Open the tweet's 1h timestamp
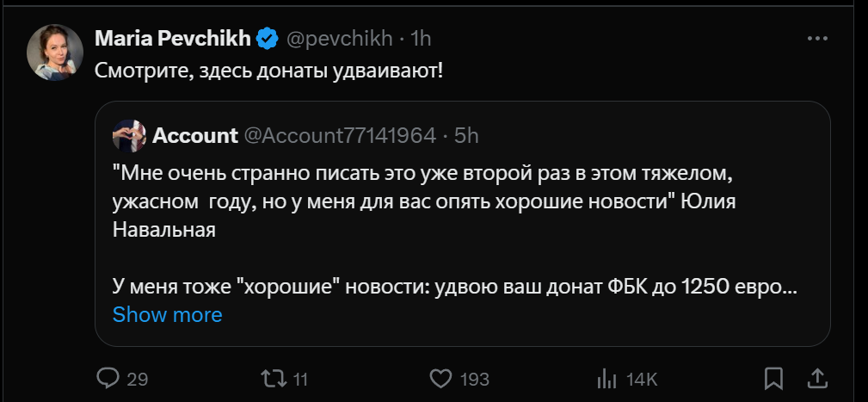Screen dimensions: 868x402 click(x=421, y=39)
